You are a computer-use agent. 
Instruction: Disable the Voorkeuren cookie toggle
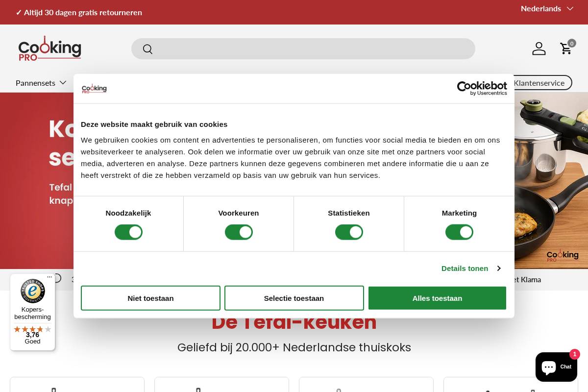[239, 232]
